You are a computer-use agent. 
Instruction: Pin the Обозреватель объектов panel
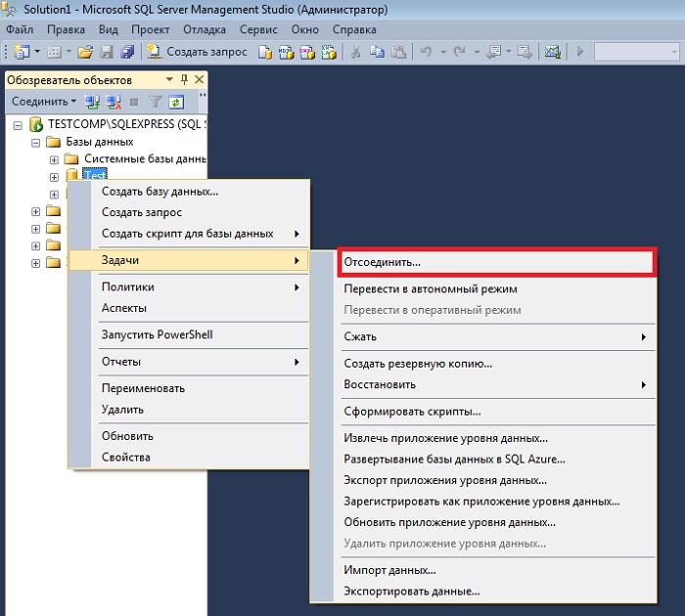coord(184,79)
